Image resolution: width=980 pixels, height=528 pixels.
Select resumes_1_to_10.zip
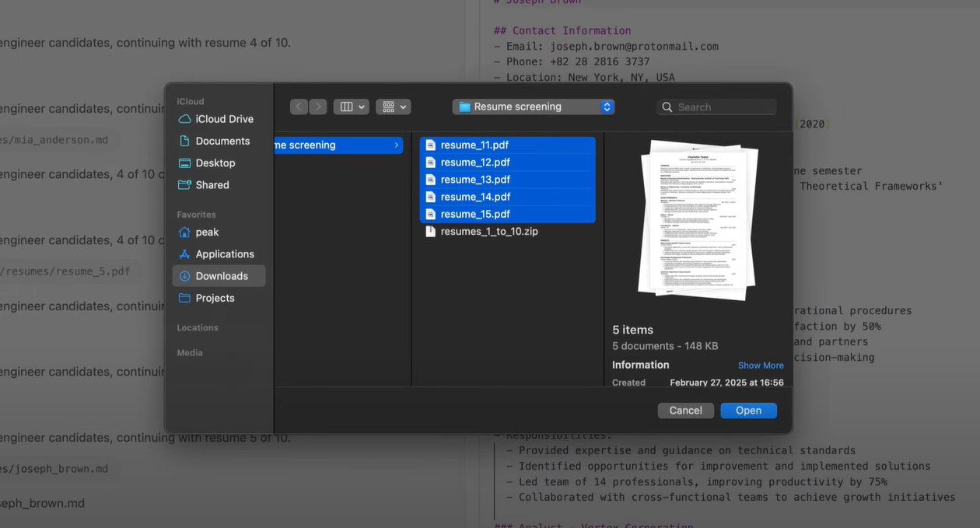click(507, 231)
